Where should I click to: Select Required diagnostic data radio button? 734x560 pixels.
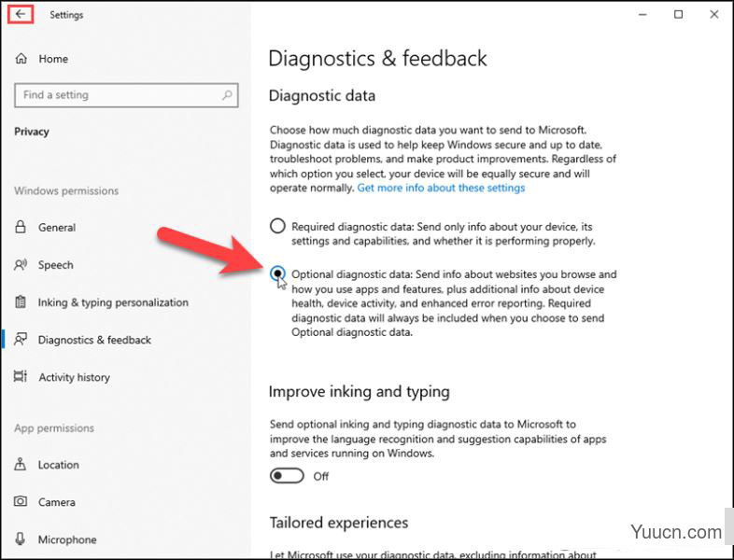[x=277, y=226]
